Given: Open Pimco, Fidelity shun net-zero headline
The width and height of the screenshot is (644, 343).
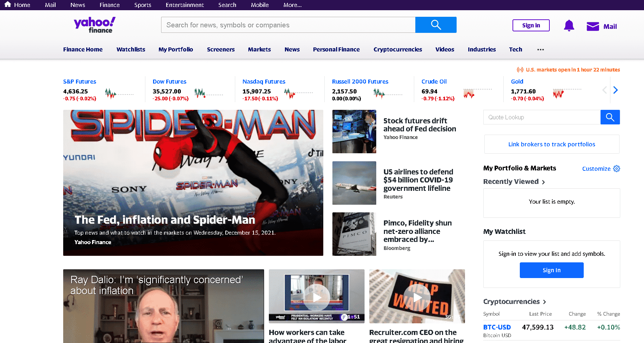Looking at the screenshot, I should 418,231.
